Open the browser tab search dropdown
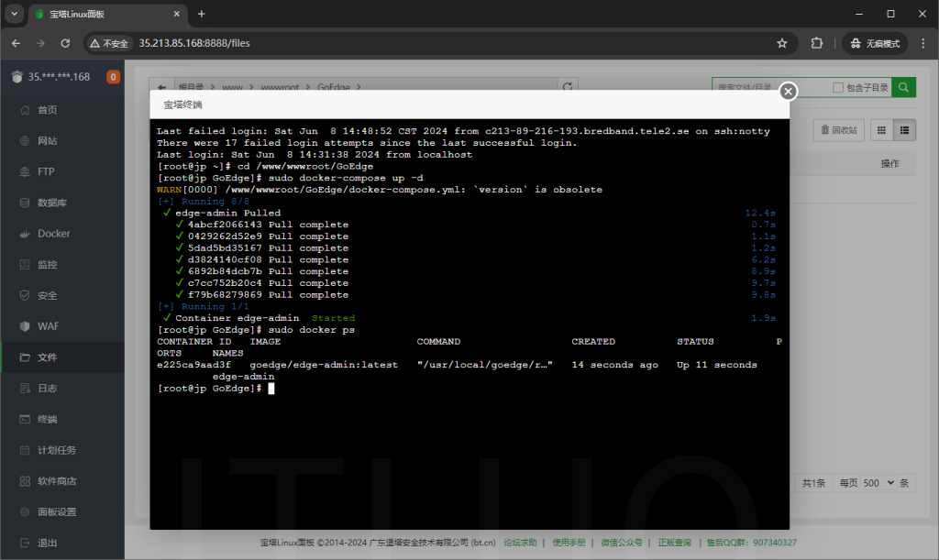This screenshot has height=560, width=939. [15, 14]
